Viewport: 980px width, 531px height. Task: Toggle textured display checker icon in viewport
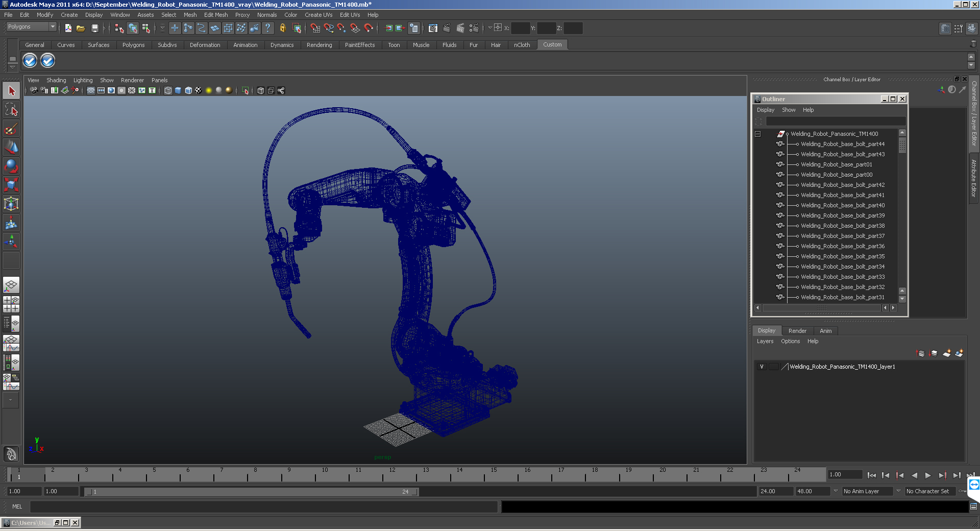pyautogui.click(x=198, y=90)
